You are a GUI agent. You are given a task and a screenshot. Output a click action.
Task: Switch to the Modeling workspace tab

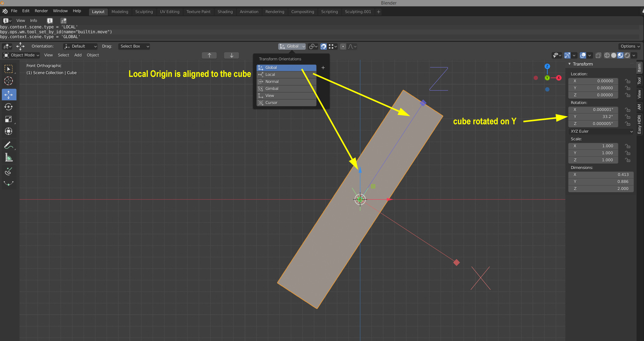pyautogui.click(x=120, y=12)
